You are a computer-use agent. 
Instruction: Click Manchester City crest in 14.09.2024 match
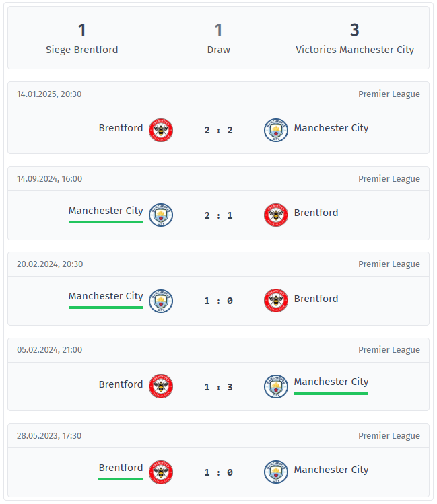tap(161, 215)
